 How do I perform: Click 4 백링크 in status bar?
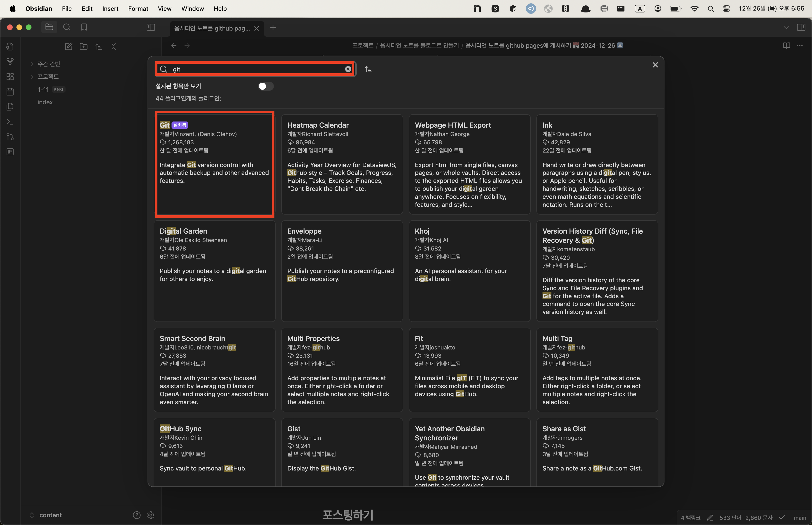pos(690,518)
